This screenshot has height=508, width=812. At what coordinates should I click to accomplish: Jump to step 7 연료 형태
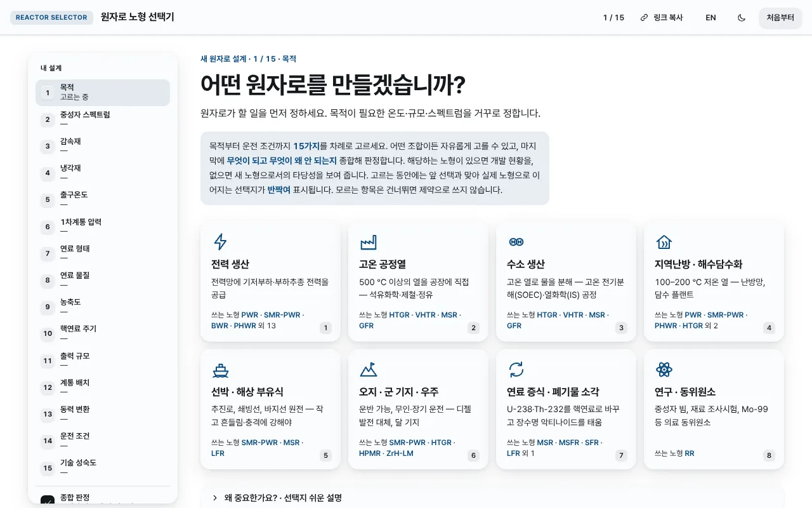click(103, 253)
